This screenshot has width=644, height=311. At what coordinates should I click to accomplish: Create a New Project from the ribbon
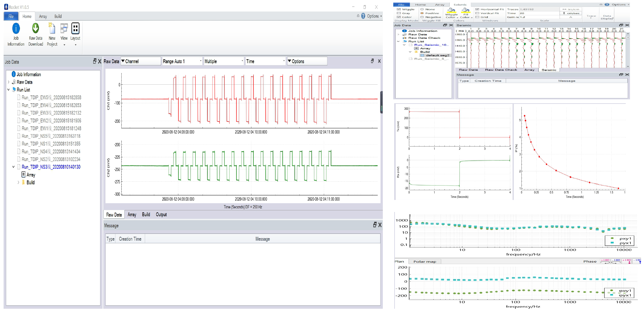(x=52, y=35)
